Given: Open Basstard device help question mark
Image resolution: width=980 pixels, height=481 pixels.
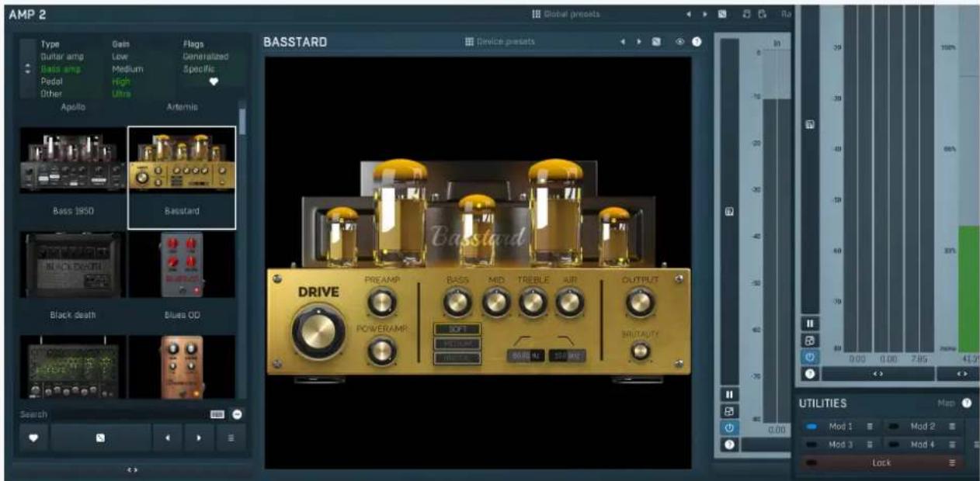Looking at the screenshot, I should (x=697, y=42).
